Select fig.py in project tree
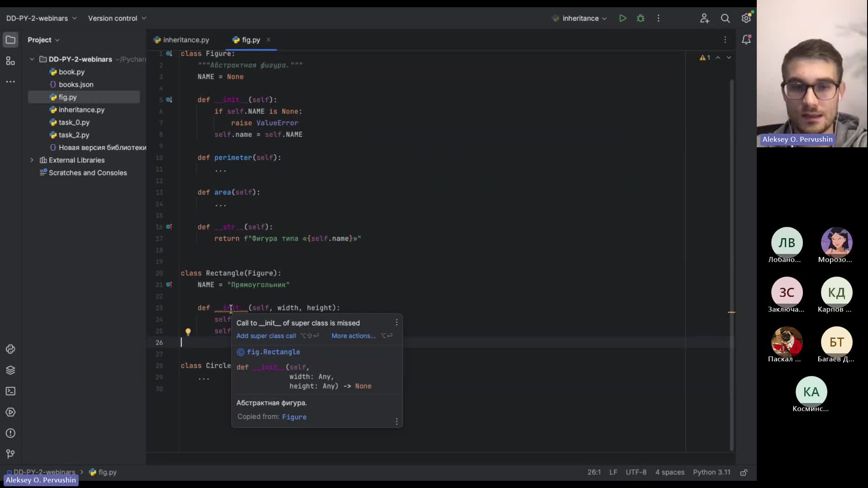The height and width of the screenshot is (488, 868). pyautogui.click(x=84, y=97)
